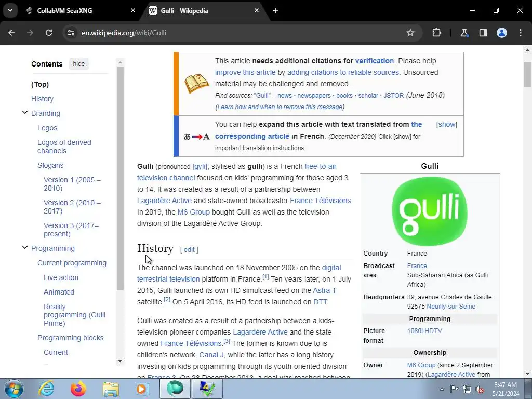Open Programming blocks in Contents
532x399 pixels.
pyautogui.click(x=71, y=338)
